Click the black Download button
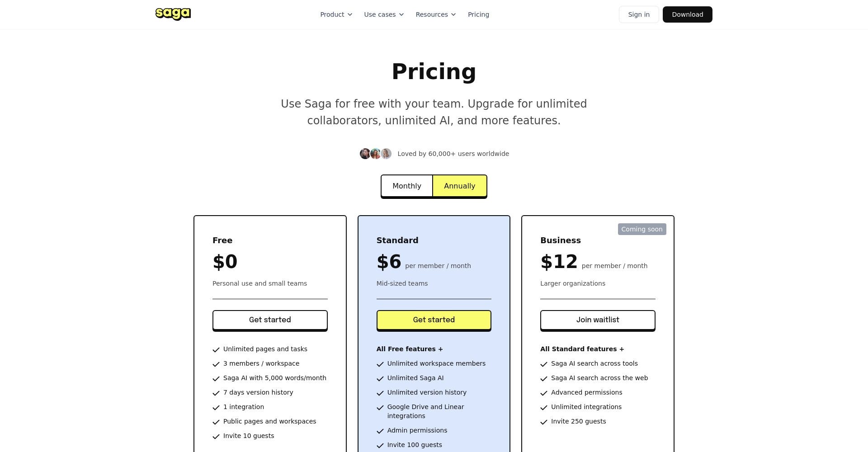The image size is (868, 452). pyautogui.click(x=687, y=14)
